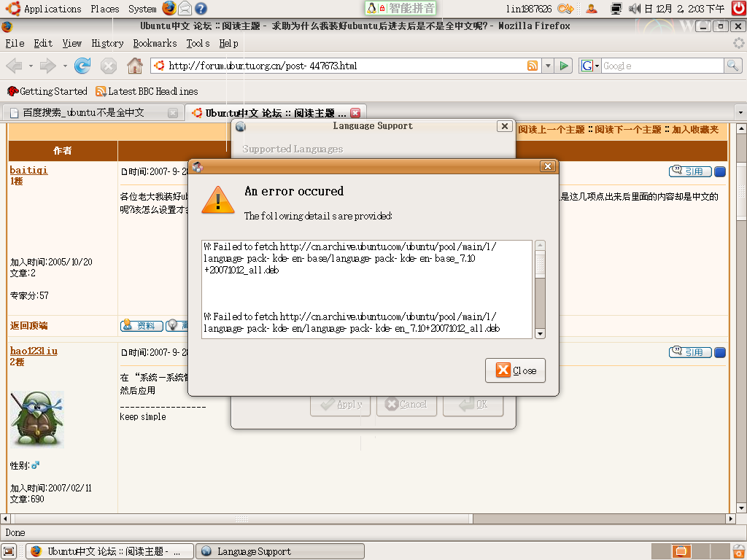Launch Firefox from the top panel icon
Image resolution: width=747 pixels, height=560 pixels.
pyautogui.click(x=169, y=8)
